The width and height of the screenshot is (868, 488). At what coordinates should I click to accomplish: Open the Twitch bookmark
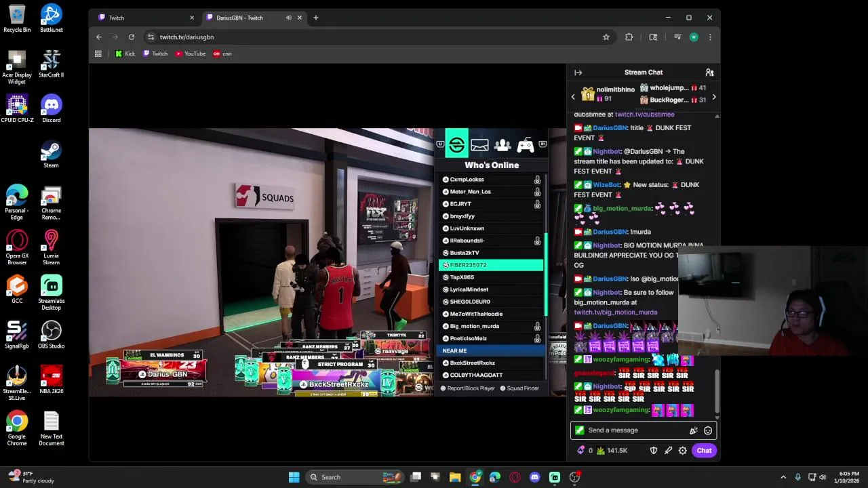(x=155, y=54)
